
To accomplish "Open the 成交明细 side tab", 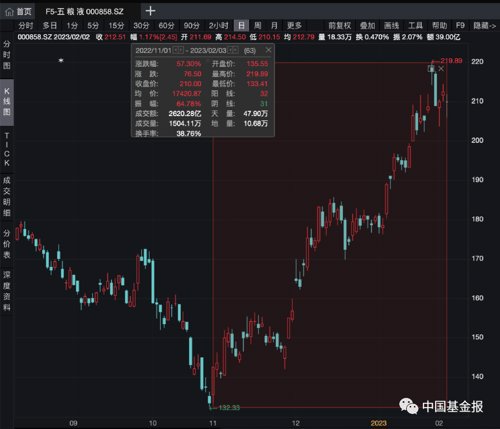I will [7, 197].
